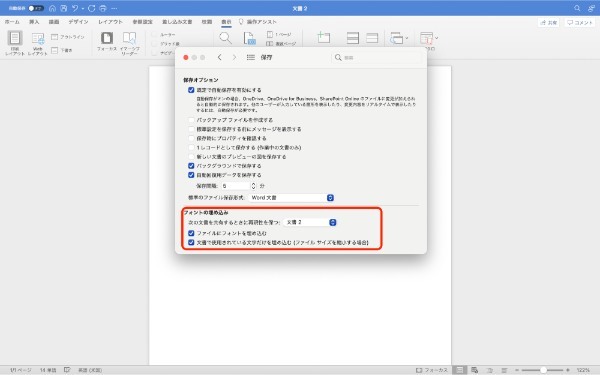Open the 描画 ribbon tab
The width and height of the screenshot is (600, 375).
[54, 22]
